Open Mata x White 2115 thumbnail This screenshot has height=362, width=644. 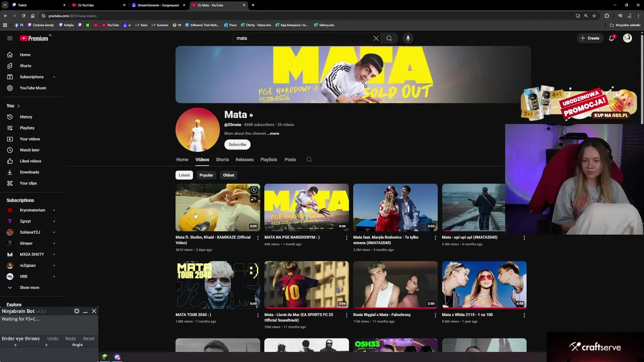pos(485,285)
